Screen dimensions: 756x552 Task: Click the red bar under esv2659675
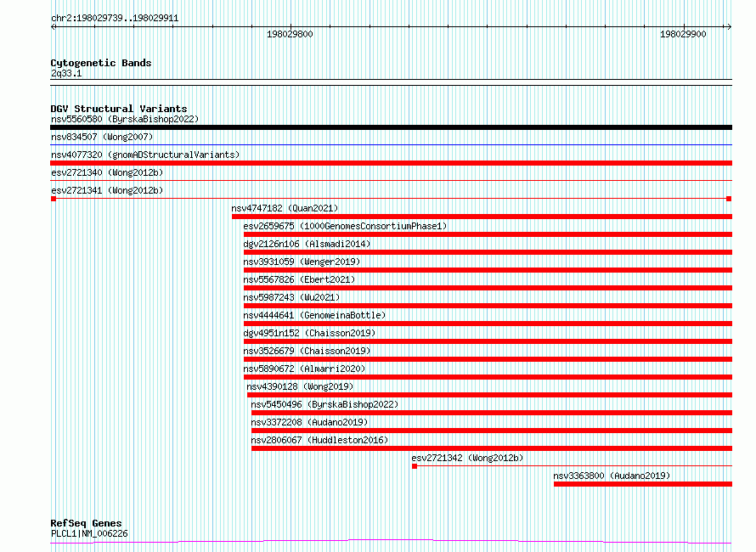[x=488, y=234]
